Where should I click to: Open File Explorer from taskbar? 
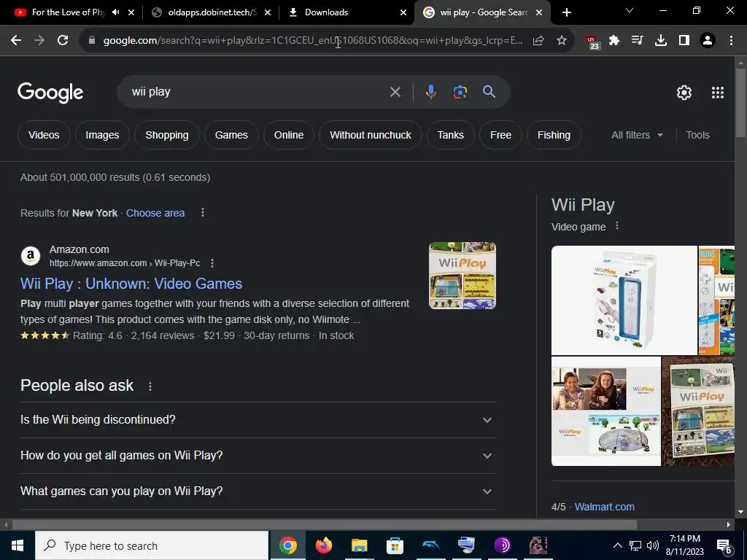[x=359, y=545]
